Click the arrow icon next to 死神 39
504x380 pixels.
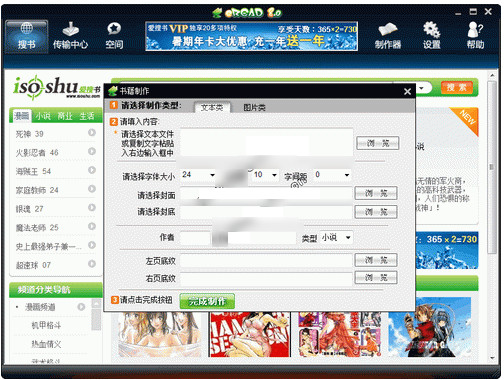click(92, 133)
